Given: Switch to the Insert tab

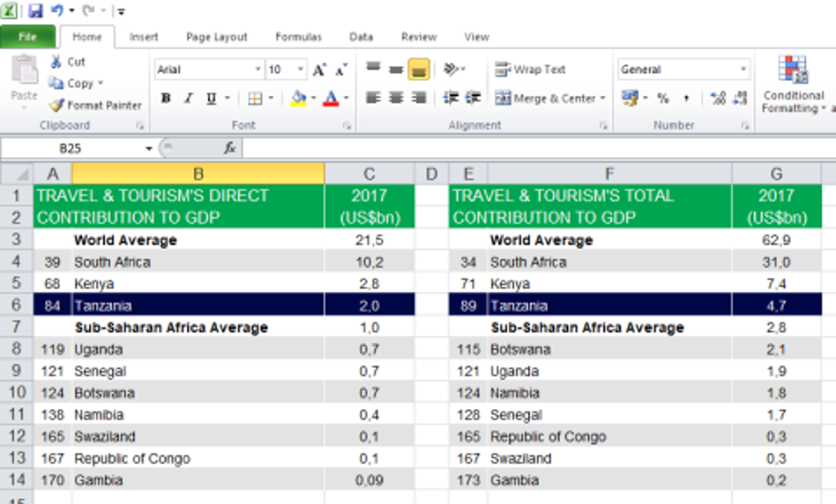Looking at the screenshot, I should point(143,37).
